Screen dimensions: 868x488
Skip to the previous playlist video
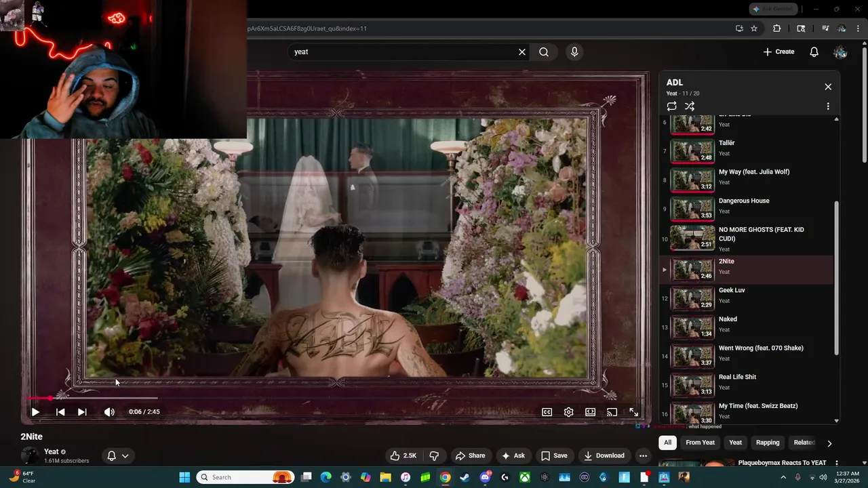click(x=60, y=411)
